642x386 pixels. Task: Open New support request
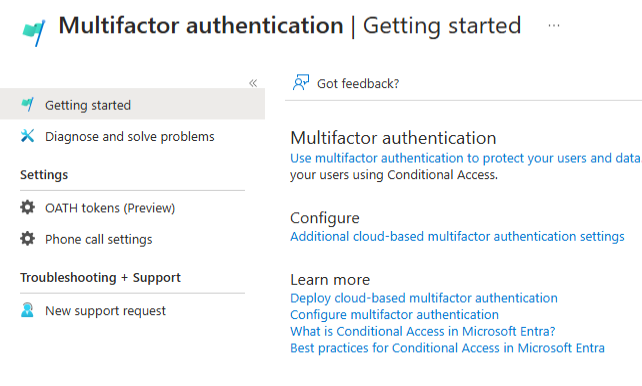pyautogui.click(x=106, y=311)
